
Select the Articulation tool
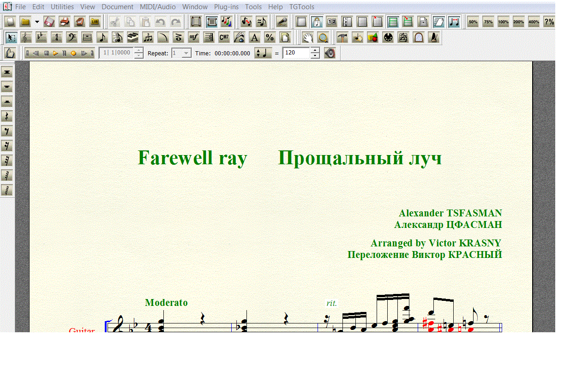tap(178, 37)
